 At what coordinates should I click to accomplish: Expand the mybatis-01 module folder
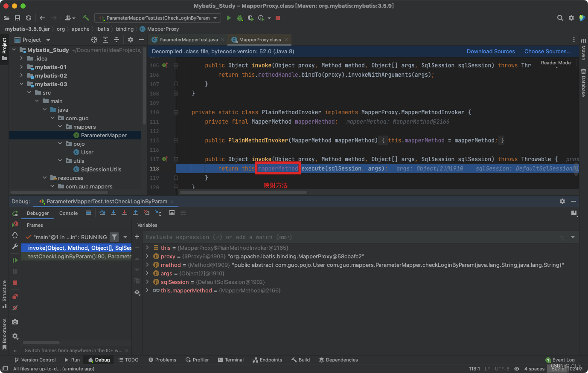coord(21,67)
